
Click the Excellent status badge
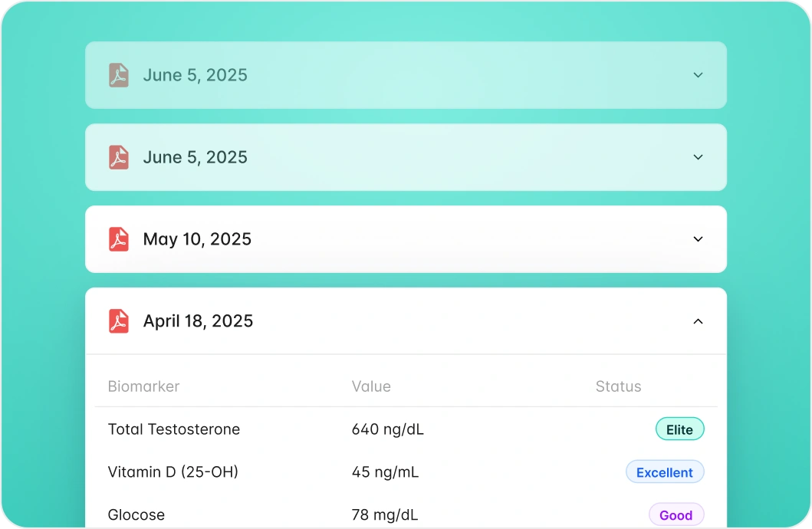point(664,472)
